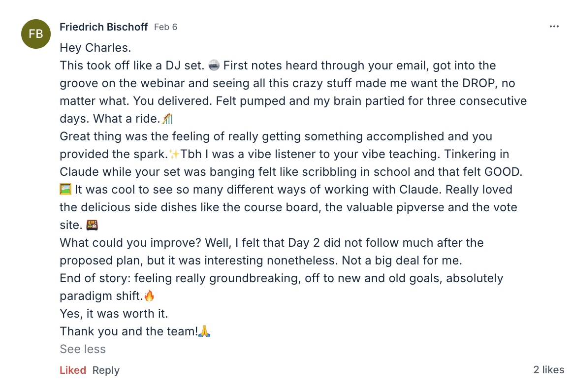
Task: Click the roller coaster emoji after 'What a ride.'
Action: coord(168,119)
